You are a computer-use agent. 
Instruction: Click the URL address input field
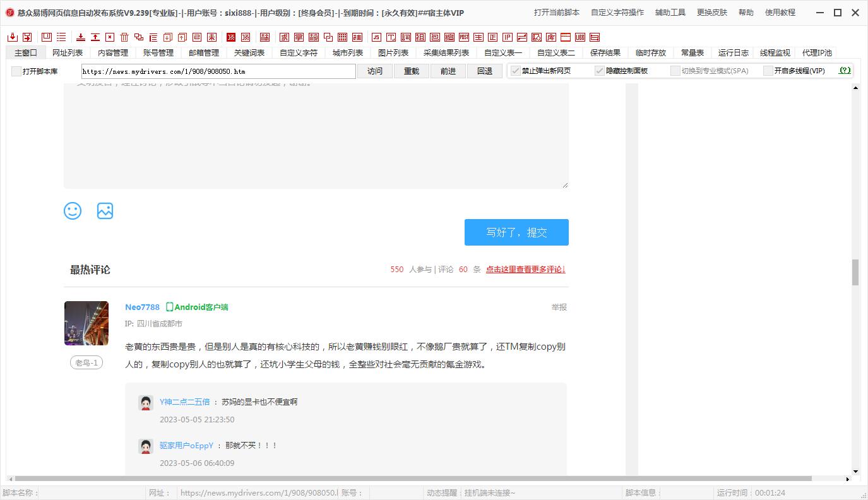[x=218, y=71]
